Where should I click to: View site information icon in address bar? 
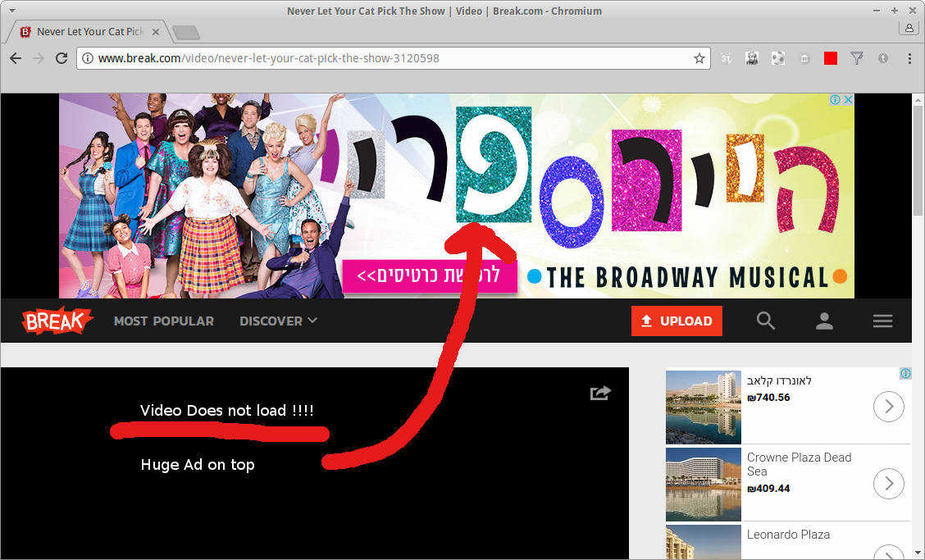pos(87,58)
